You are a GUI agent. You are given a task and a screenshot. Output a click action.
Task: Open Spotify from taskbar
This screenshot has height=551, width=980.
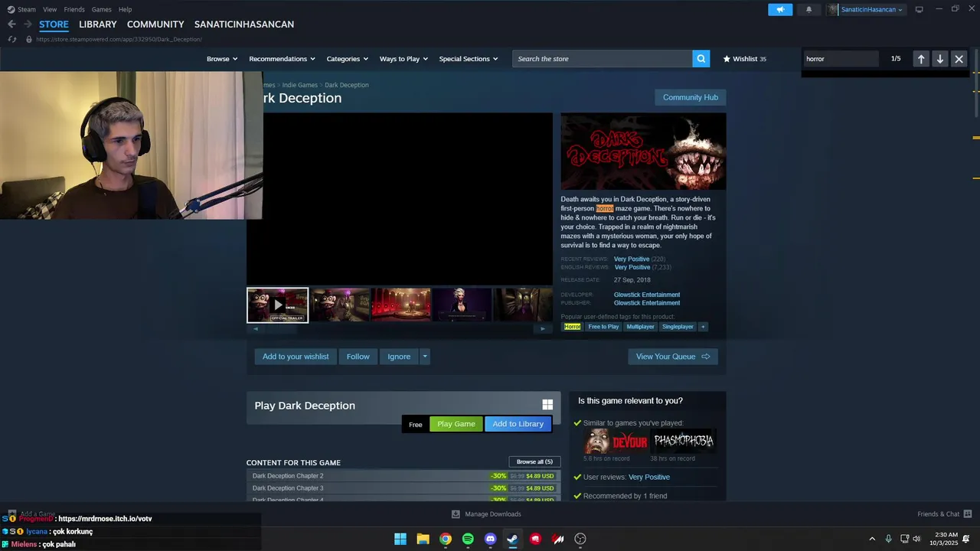coord(468,539)
